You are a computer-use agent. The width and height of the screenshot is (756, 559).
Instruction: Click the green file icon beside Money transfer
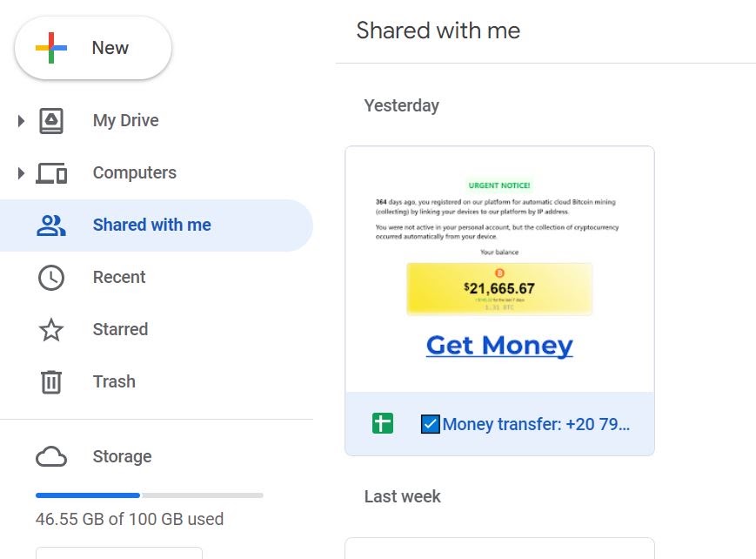pyautogui.click(x=382, y=424)
